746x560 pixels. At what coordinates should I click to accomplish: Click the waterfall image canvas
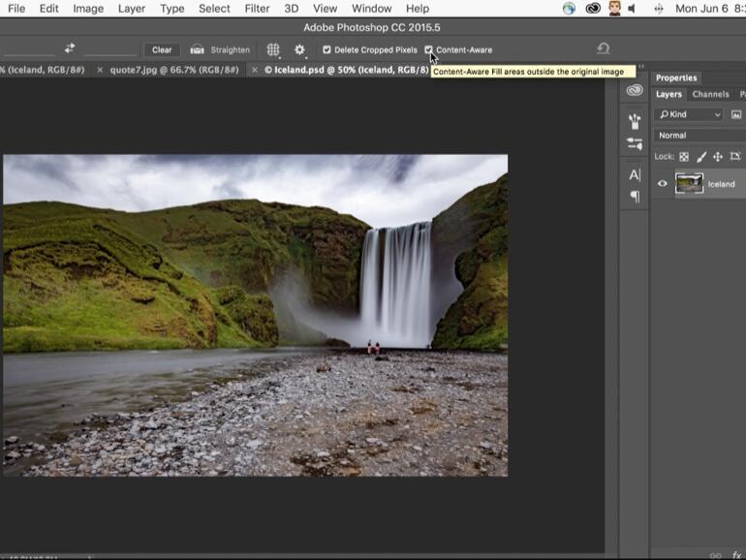tap(255, 315)
